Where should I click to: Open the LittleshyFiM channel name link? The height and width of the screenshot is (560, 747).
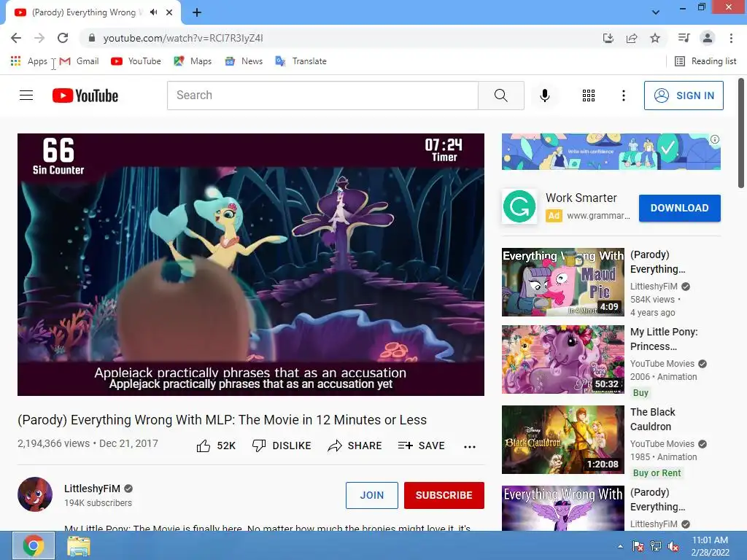[x=92, y=489]
